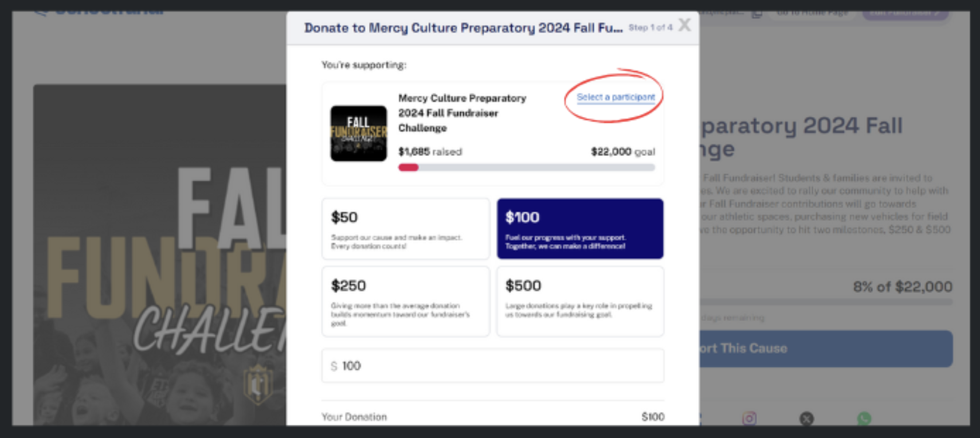Viewport: 980px width, 438px height.
Task: Click the Support This Cause button
Action: click(x=825, y=349)
